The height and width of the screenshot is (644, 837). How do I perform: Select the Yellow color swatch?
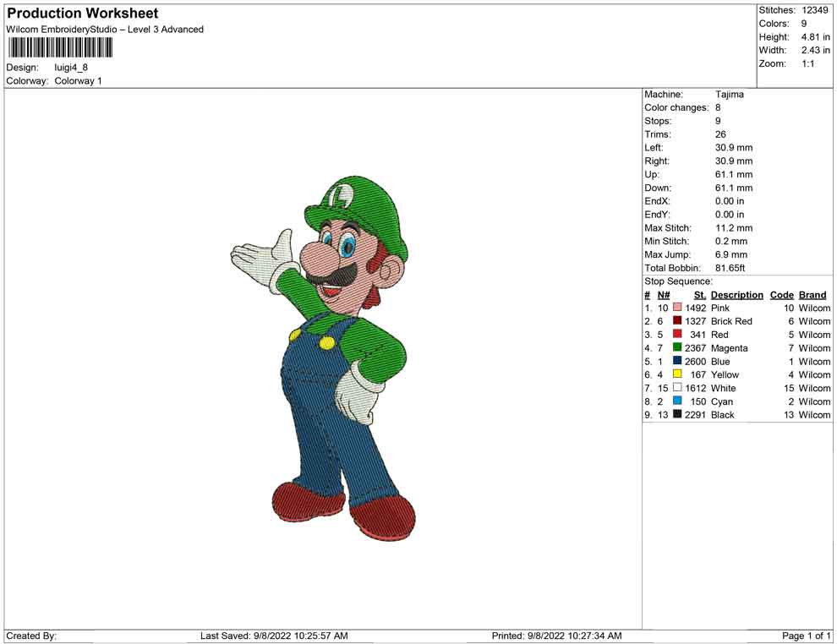point(677,374)
